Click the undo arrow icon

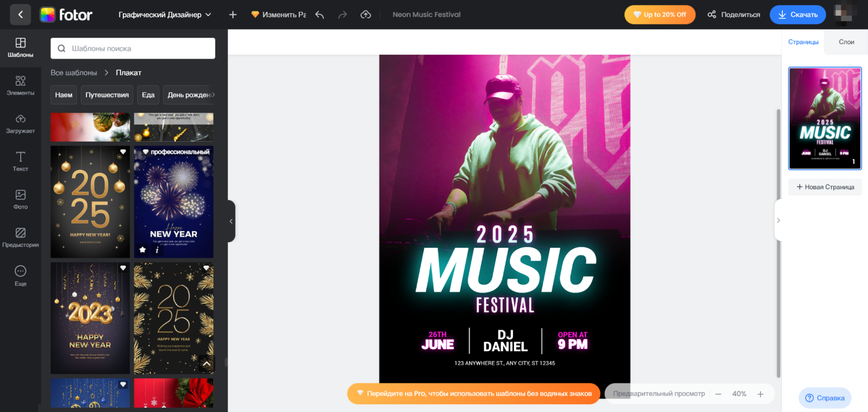coord(320,15)
